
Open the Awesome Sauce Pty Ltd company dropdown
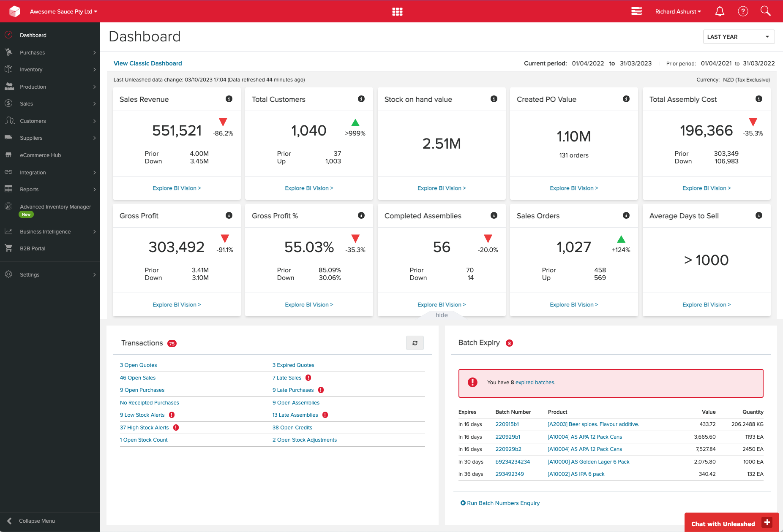[63, 11]
